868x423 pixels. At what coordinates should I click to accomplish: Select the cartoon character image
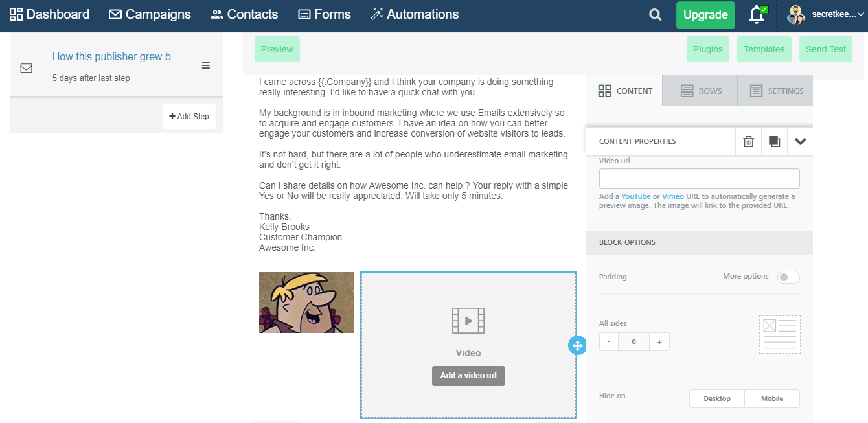click(x=306, y=303)
